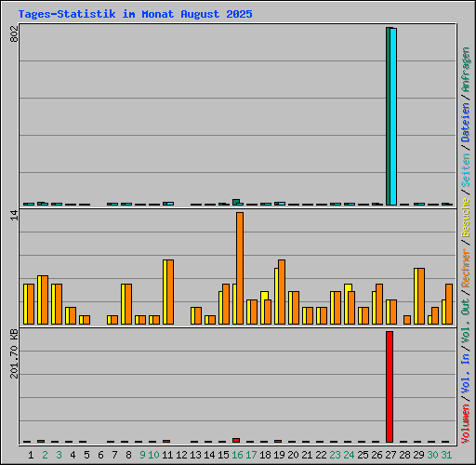The height and width of the screenshot is (465, 476).
Task: Select x-axis day label 5
Action: pos(86,455)
